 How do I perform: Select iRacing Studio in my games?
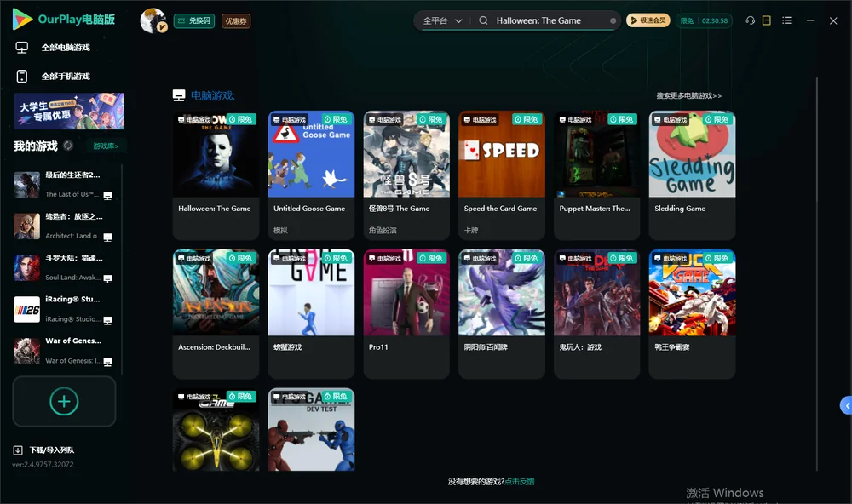(64, 310)
